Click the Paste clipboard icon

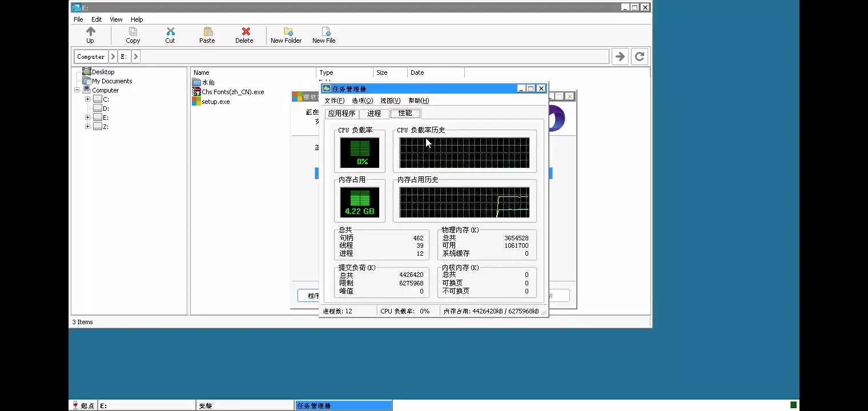(207, 32)
